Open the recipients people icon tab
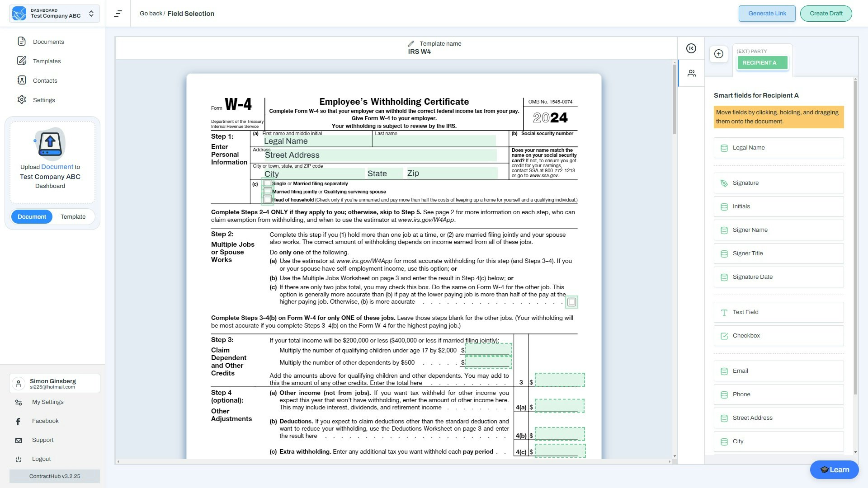This screenshot has height=488, width=868. pos(691,73)
